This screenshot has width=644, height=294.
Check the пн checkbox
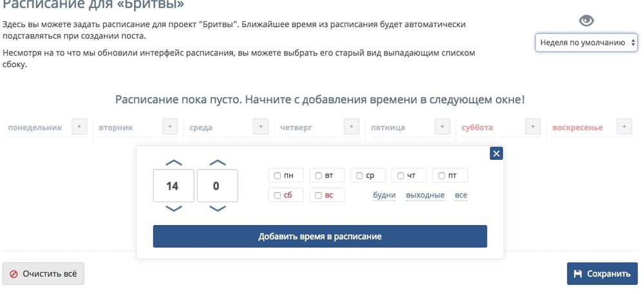(278, 176)
